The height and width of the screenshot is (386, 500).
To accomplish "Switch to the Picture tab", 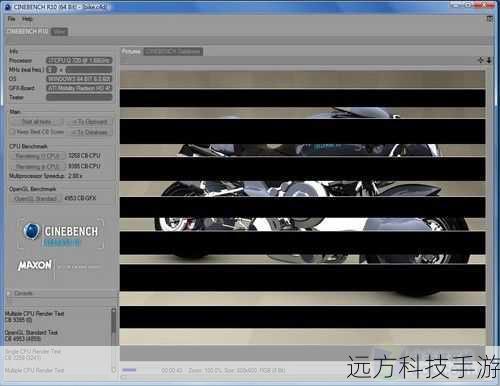I will pos(131,52).
